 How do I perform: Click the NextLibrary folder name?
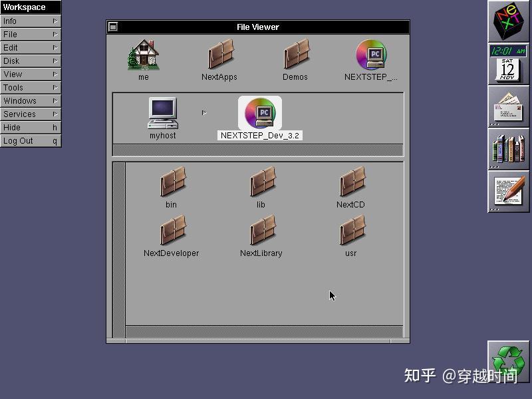[261, 253]
